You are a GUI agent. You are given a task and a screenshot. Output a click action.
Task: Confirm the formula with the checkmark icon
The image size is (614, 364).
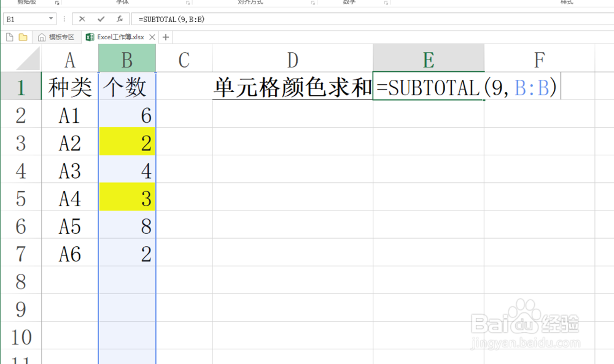[x=101, y=19]
